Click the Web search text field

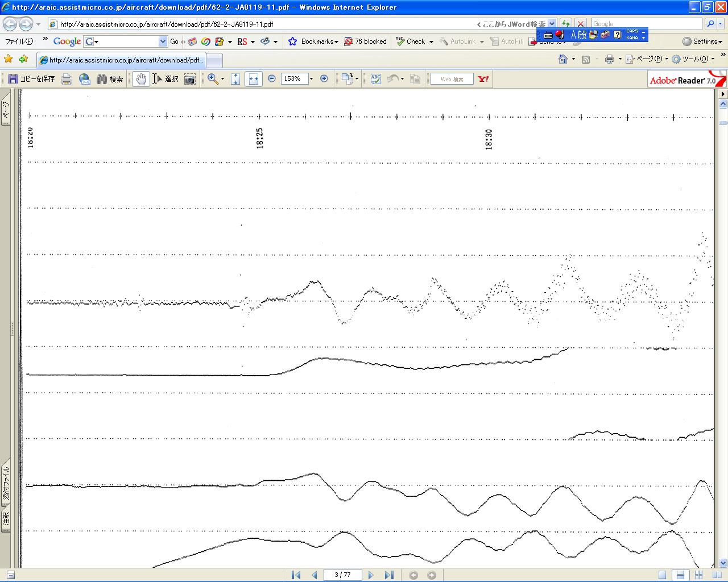[452, 79]
